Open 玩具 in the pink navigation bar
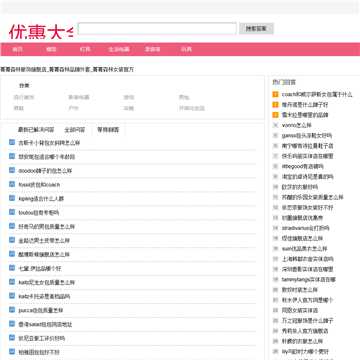360x360 pixels. (186, 49)
